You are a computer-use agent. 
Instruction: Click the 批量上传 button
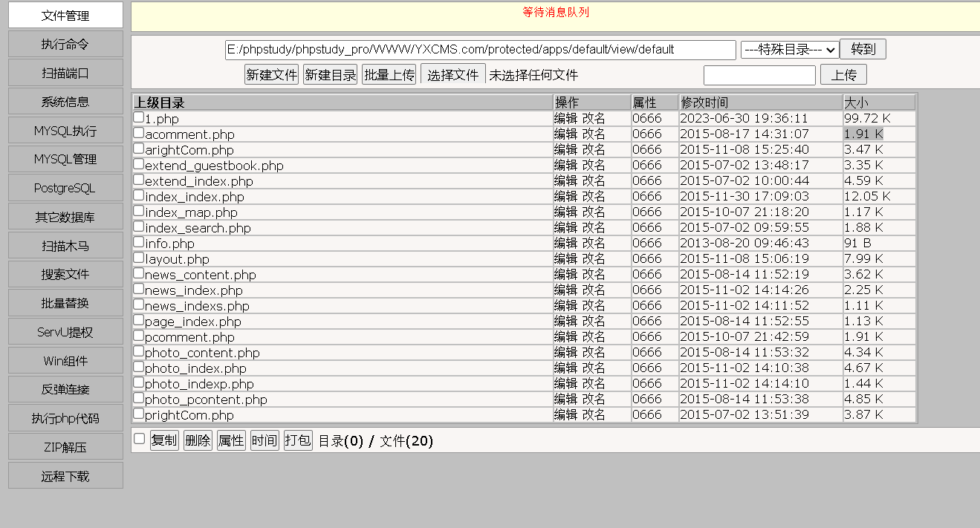tap(389, 74)
